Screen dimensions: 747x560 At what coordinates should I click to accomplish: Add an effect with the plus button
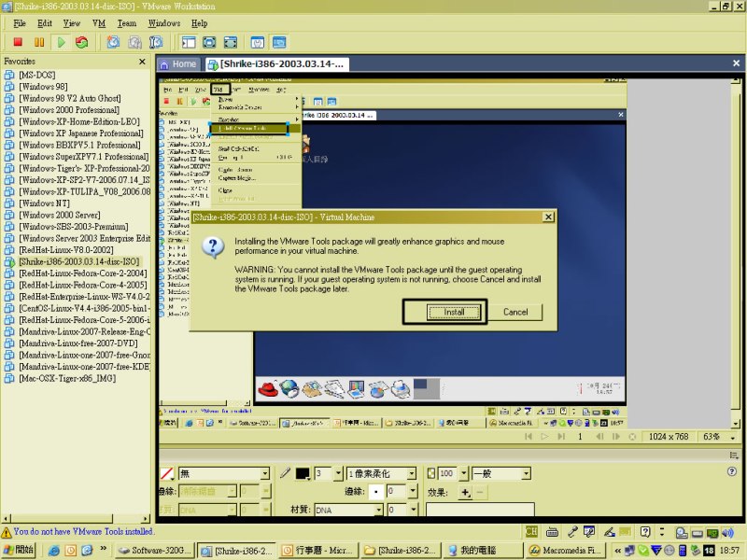pyautogui.click(x=465, y=493)
